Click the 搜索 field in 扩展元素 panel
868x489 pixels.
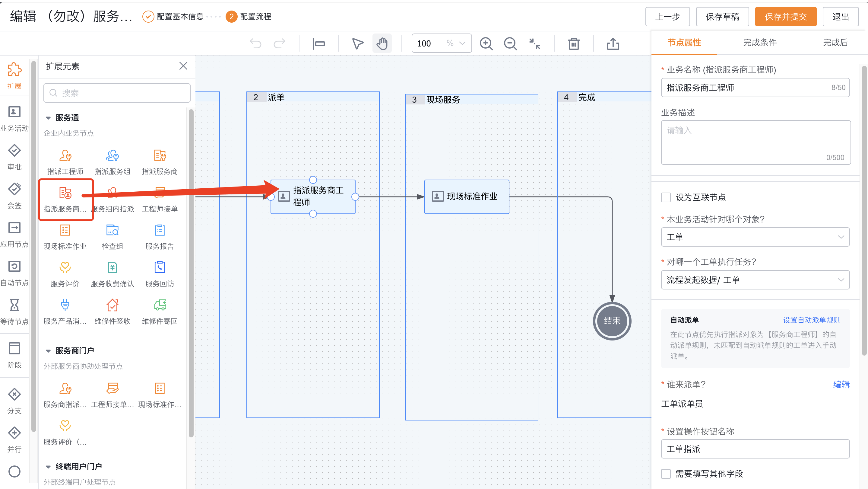tap(117, 93)
